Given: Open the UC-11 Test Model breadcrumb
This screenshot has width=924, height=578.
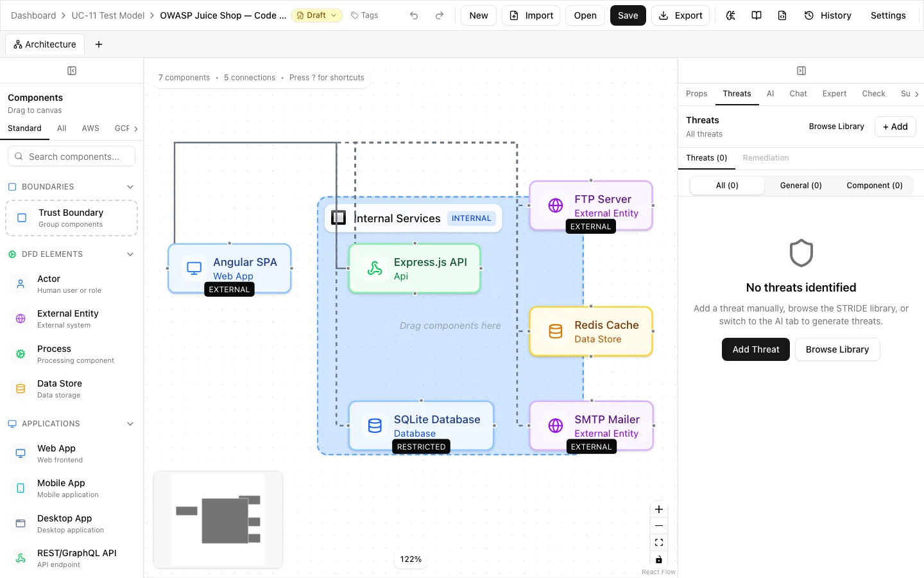Looking at the screenshot, I should click(x=108, y=15).
